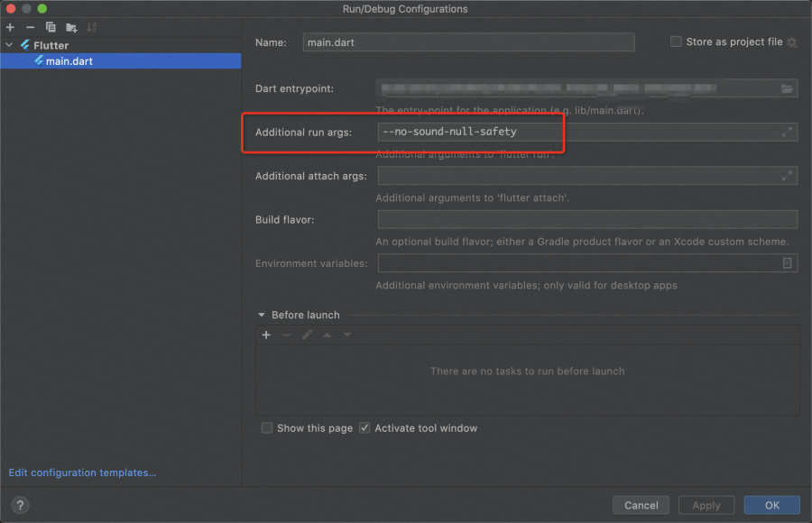This screenshot has height=523, width=812.
Task: Add a new run configuration with plus icon
Action: click(10, 27)
